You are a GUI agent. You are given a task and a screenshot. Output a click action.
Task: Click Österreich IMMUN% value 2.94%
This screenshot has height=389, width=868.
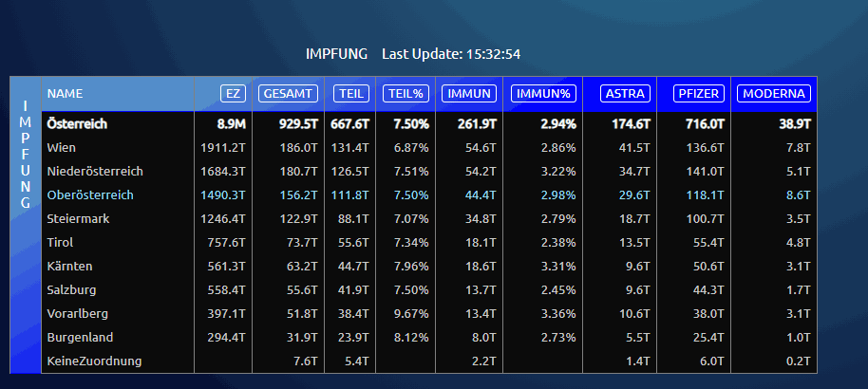click(x=558, y=124)
